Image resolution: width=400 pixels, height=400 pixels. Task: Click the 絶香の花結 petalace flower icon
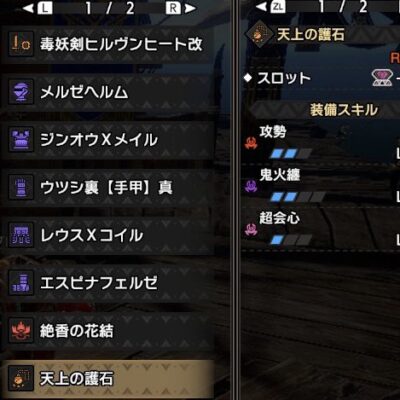click(x=21, y=331)
